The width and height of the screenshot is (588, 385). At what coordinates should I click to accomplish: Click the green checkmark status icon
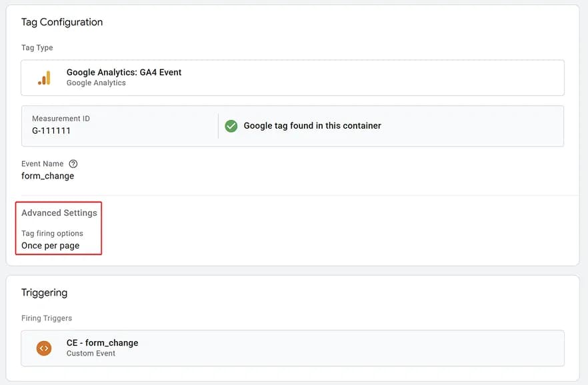[231, 126]
